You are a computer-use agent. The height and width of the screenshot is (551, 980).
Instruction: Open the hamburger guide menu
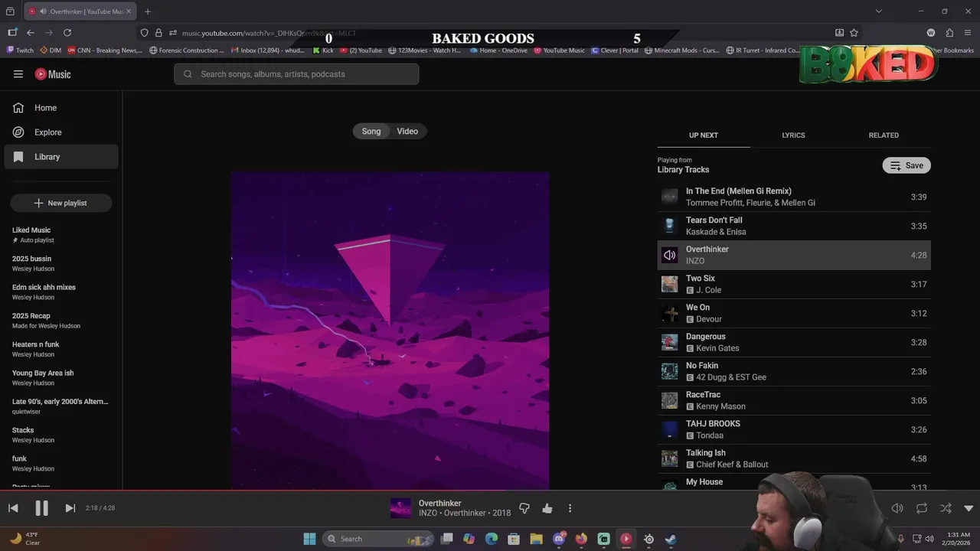pyautogui.click(x=18, y=74)
